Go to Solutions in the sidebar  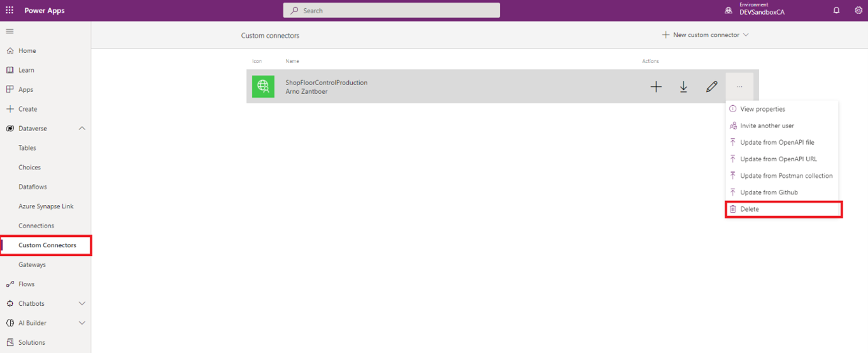(31, 343)
